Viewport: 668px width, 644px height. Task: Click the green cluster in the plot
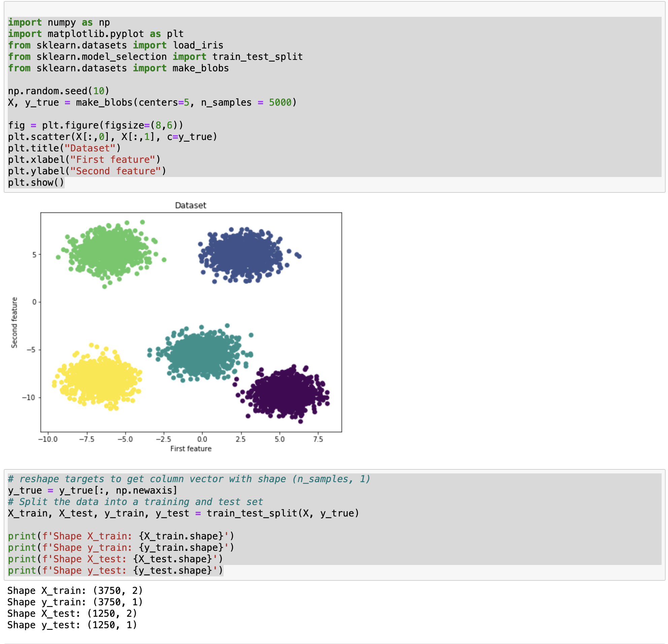point(109,250)
